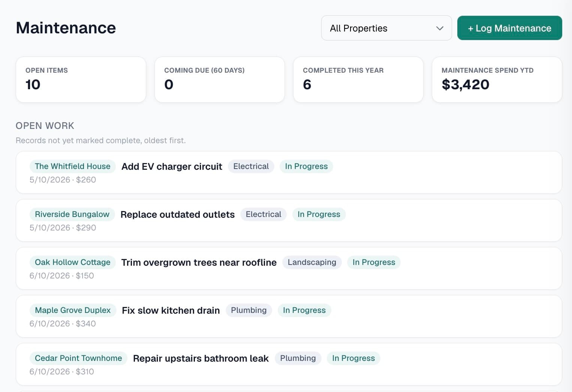This screenshot has width=572, height=392.
Task: Click the Maple Grove Duplex property tag
Action: coord(73,310)
